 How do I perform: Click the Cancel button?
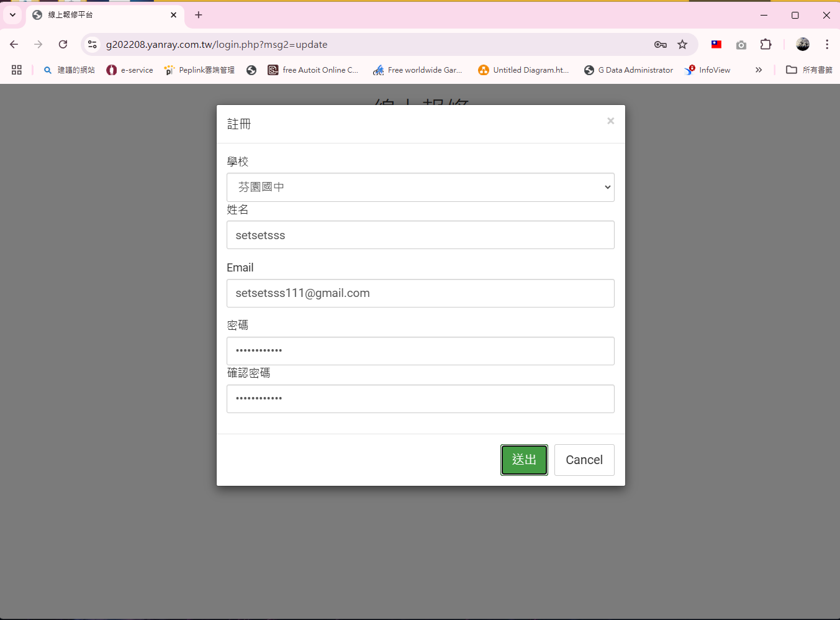[584, 460]
